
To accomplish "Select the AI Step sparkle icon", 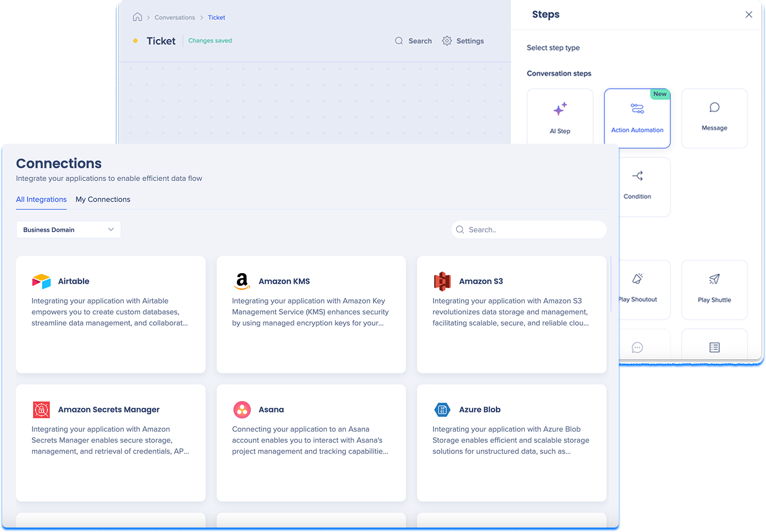I will pos(560,109).
